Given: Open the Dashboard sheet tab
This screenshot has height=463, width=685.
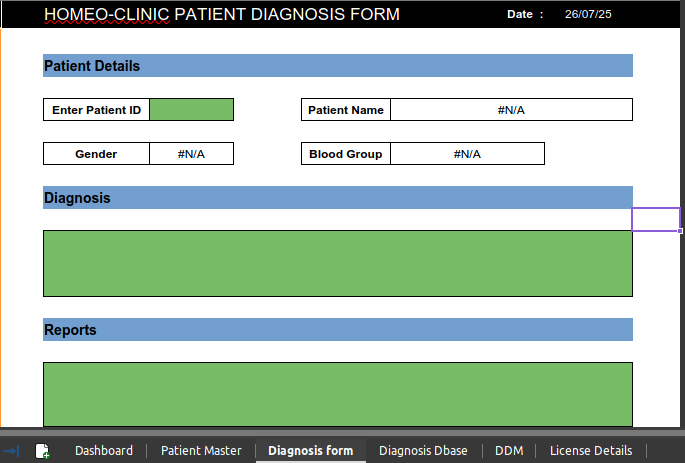Looking at the screenshot, I should [x=104, y=451].
